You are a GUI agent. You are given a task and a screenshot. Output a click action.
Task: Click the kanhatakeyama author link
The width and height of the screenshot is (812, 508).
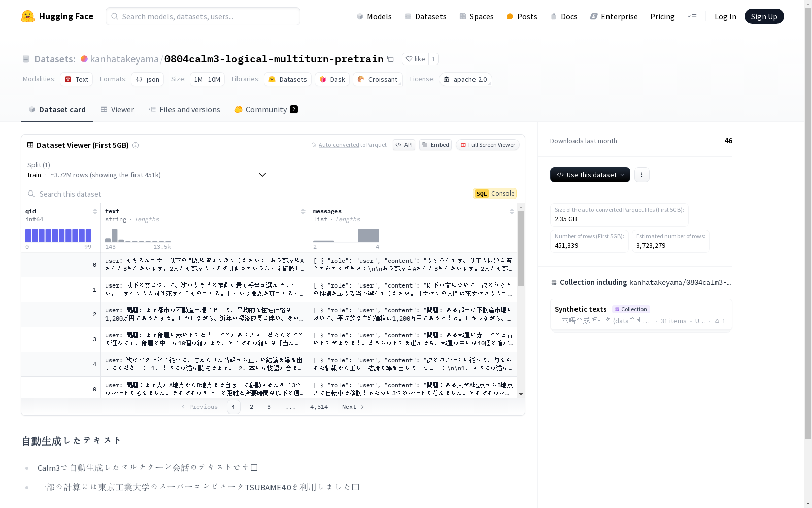(124, 59)
